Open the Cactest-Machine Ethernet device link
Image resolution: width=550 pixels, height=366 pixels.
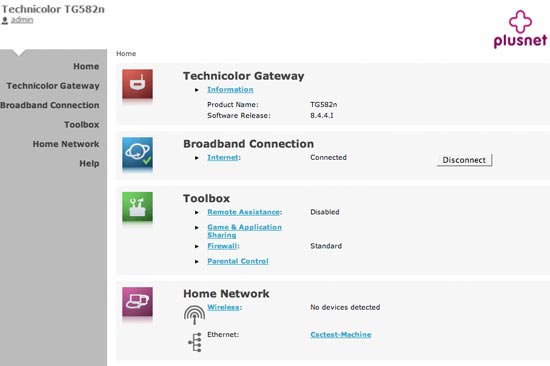click(341, 334)
